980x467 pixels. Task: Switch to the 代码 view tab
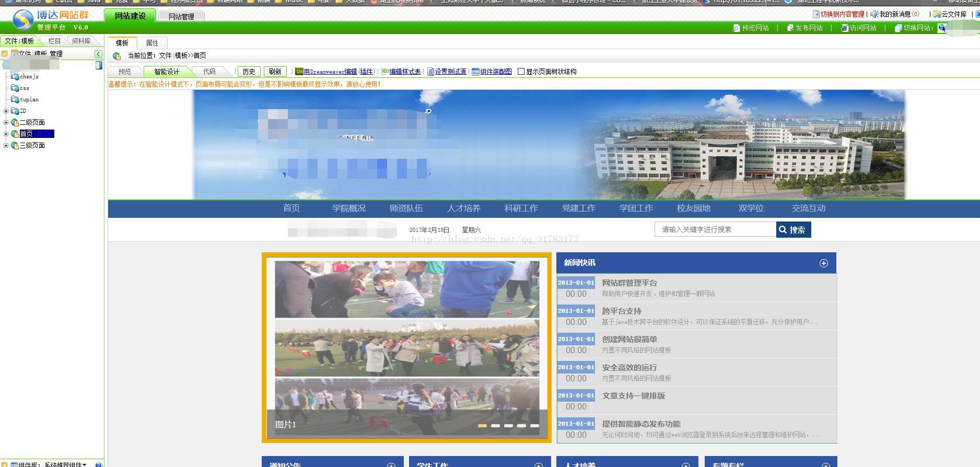(209, 72)
